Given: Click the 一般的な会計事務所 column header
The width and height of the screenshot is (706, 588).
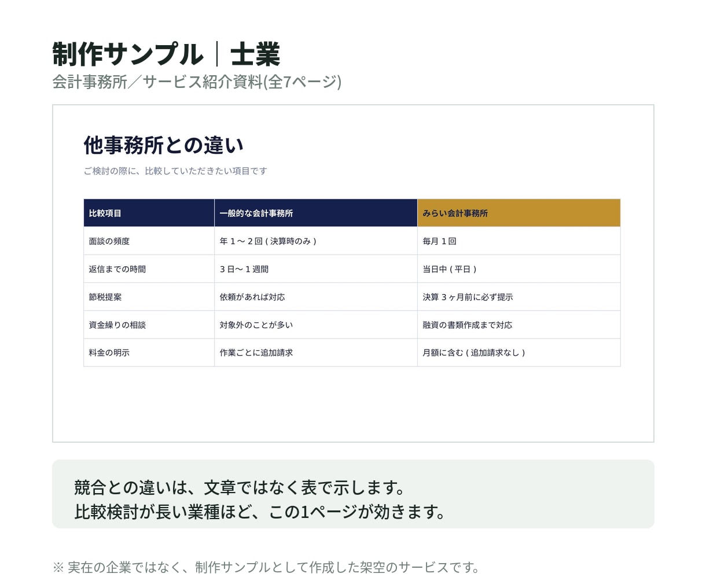Looking at the screenshot, I should (316, 213).
